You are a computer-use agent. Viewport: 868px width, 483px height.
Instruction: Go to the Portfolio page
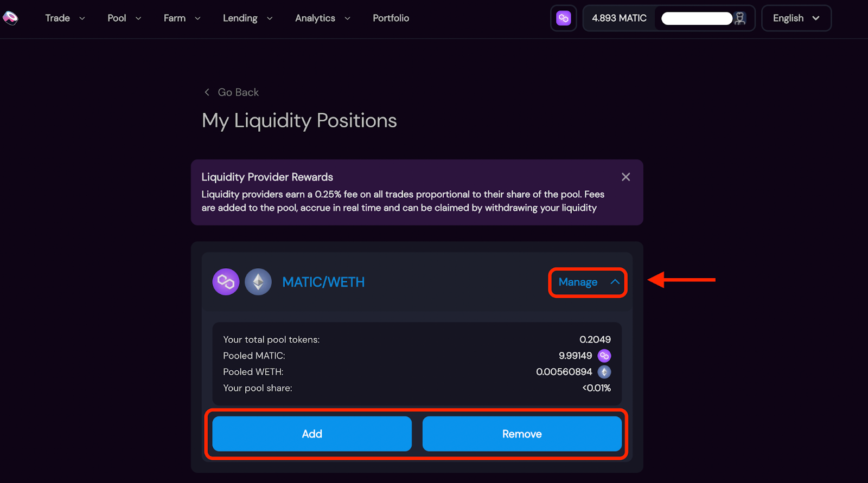[x=391, y=18]
